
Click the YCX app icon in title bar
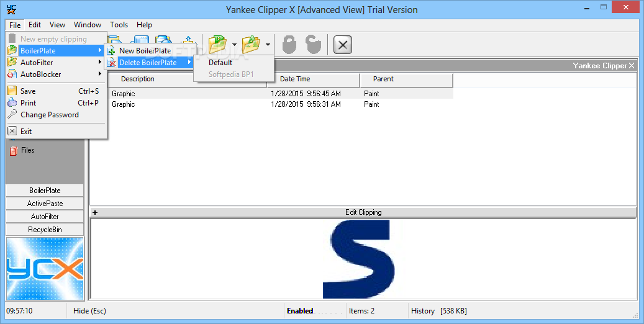[x=12, y=9]
